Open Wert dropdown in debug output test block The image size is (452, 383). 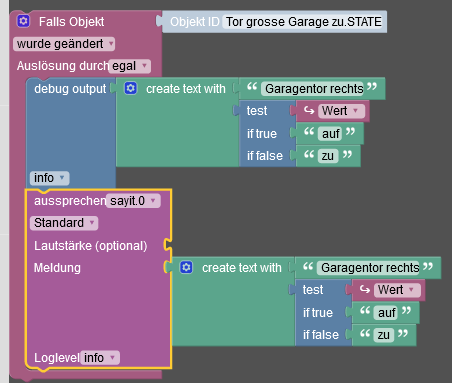point(341,111)
